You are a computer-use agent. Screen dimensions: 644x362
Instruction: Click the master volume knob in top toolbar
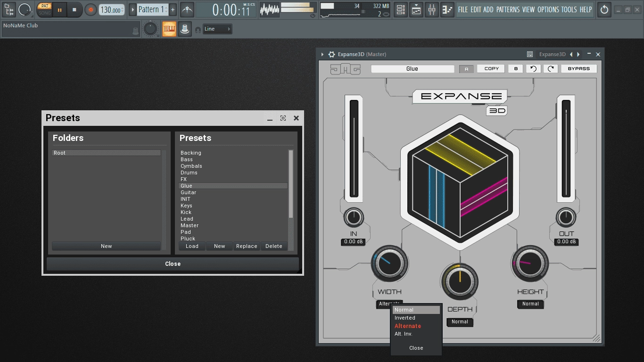(x=25, y=9)
